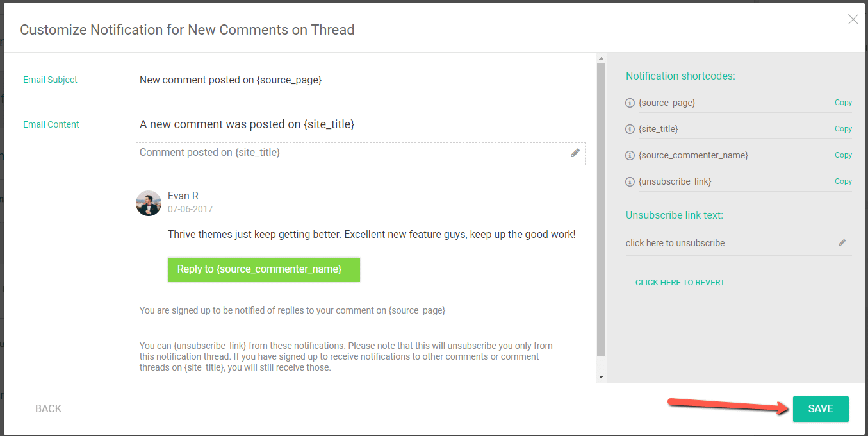Click the 'Thrive themes just keep getting better' comment
This screenshot has width=868, height=436.
372,235
